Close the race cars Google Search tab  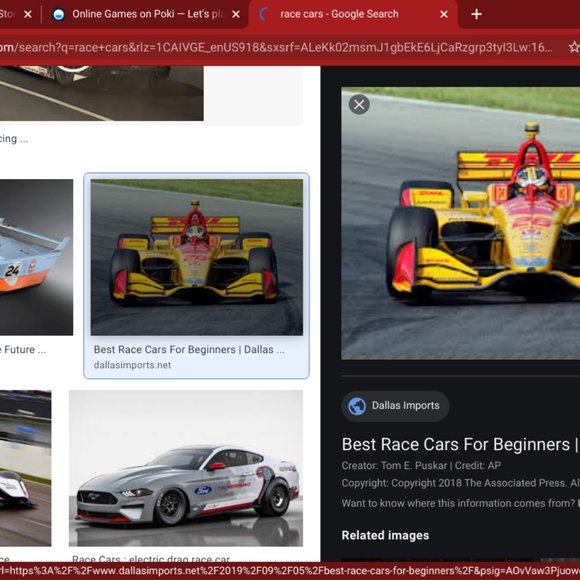[x=444, y=14]
